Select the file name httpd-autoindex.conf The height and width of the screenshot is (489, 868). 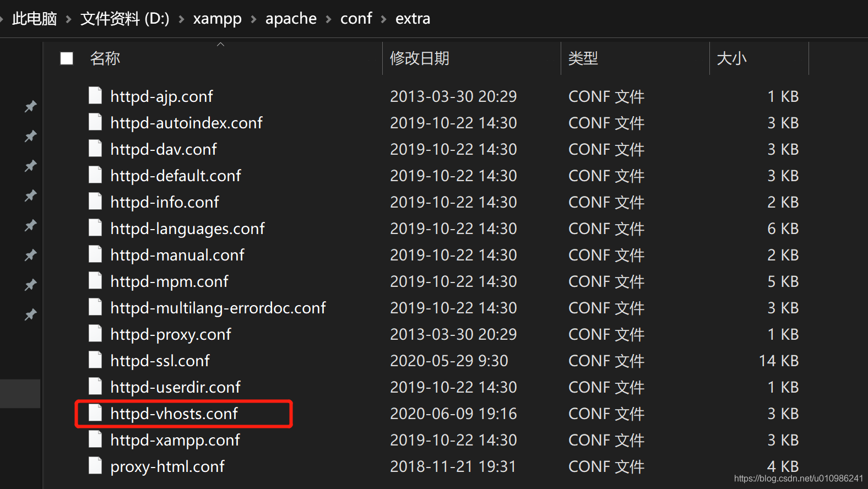click(186, 123)
